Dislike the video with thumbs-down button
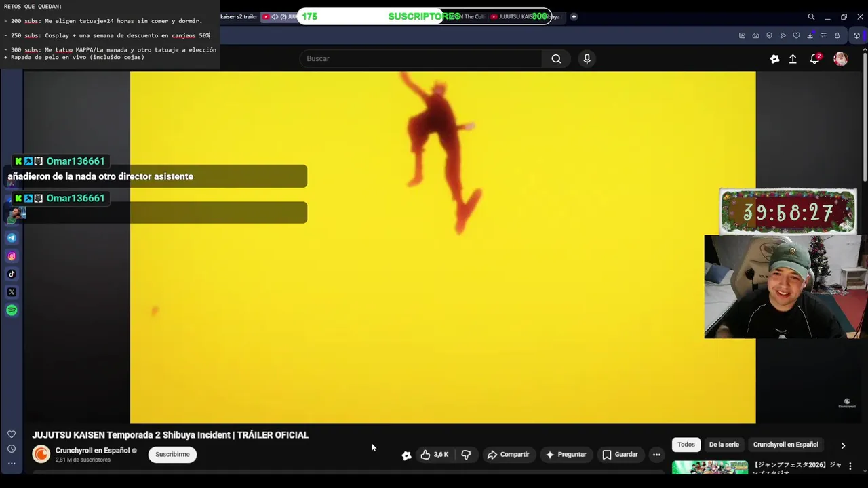 [466, 455]
